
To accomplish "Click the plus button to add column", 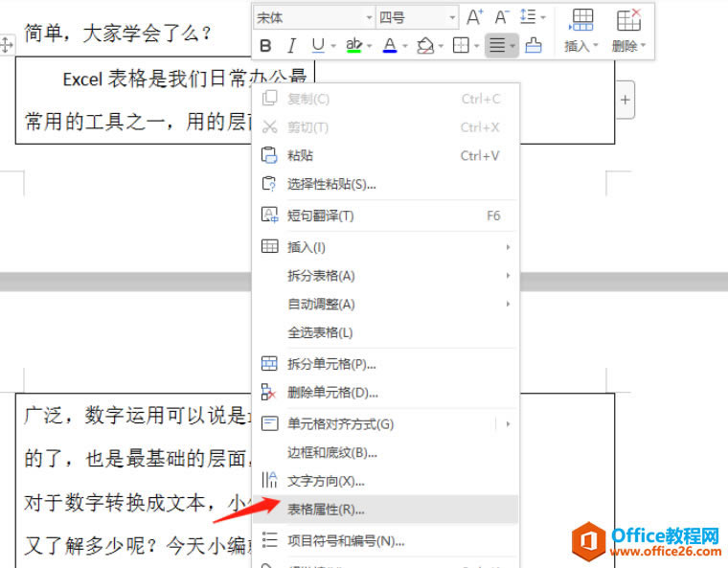I will click(625, 100).
